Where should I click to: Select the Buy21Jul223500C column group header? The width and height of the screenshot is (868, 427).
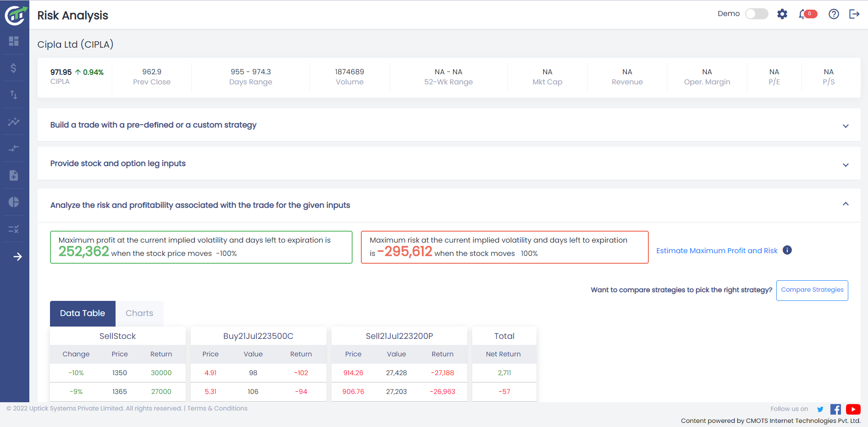258,336
